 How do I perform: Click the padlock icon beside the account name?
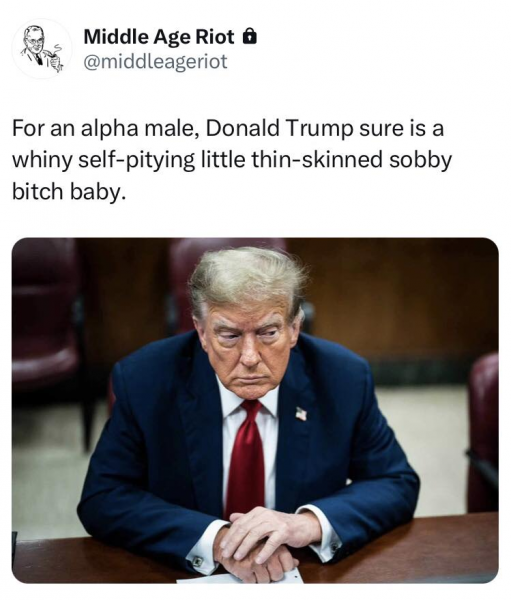click(x=249, y=36)
